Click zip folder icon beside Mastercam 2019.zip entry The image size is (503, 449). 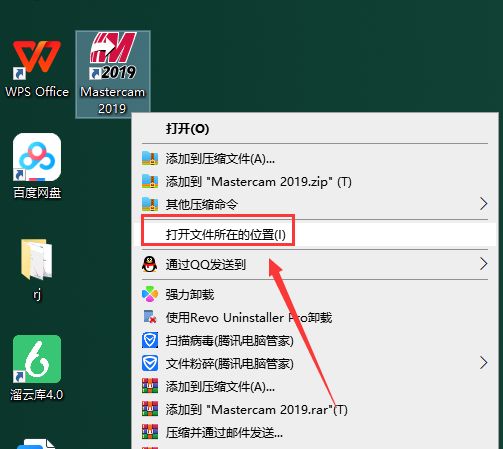pyautogui.click(x=150, y=181)
